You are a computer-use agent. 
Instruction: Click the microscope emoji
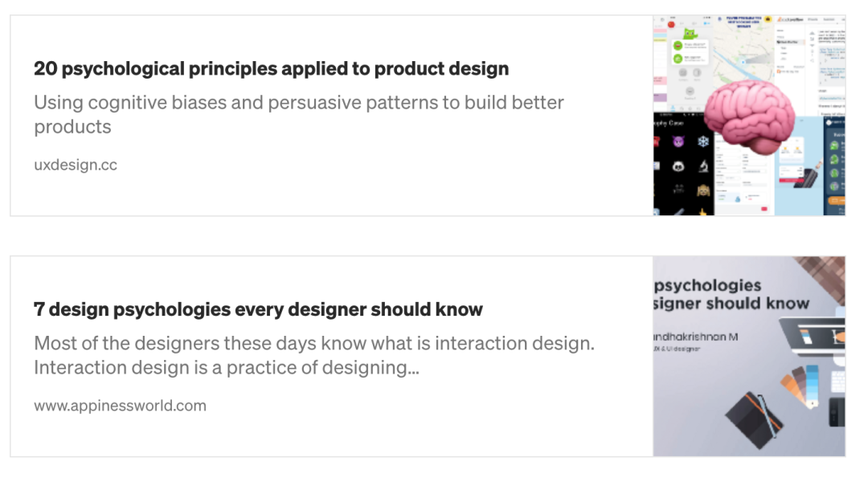[x=703, y=166]
